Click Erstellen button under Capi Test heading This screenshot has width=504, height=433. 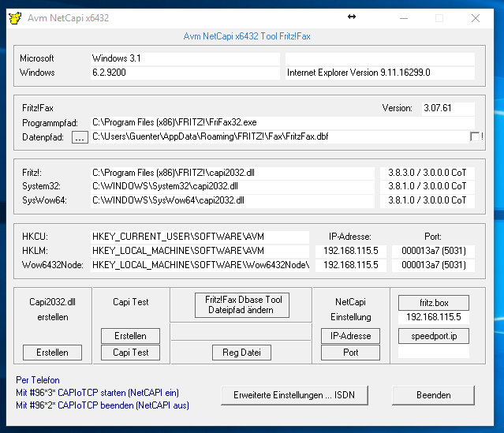coord(130,336)
